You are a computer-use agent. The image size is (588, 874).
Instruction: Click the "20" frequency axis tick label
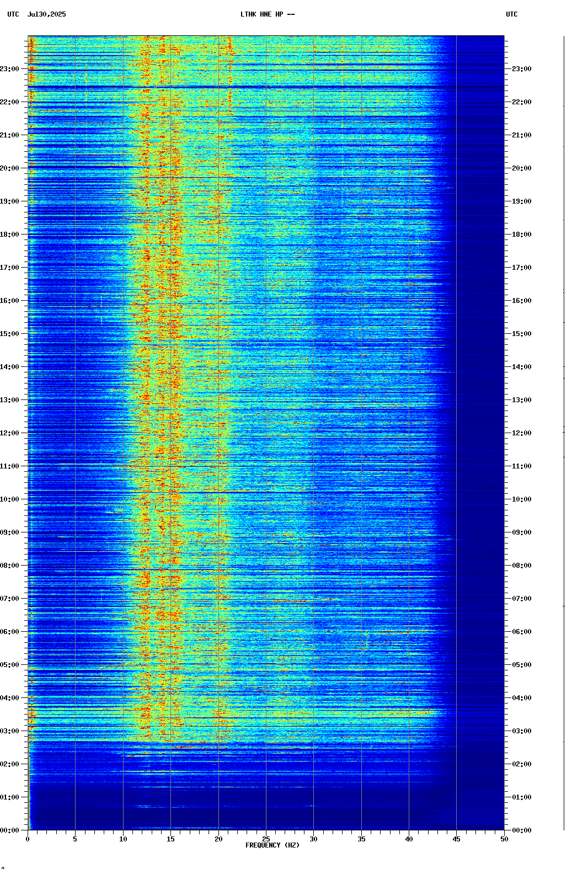[x=218, y=839]
